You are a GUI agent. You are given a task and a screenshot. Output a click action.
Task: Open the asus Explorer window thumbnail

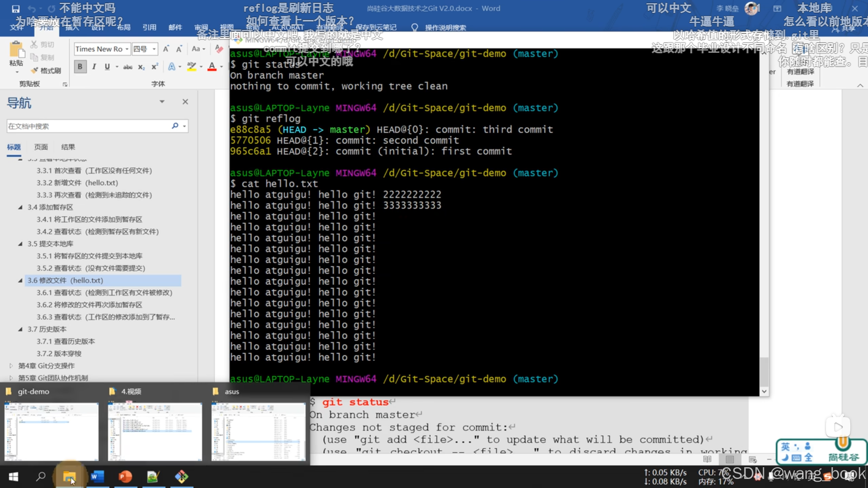[x=259, y=432]
